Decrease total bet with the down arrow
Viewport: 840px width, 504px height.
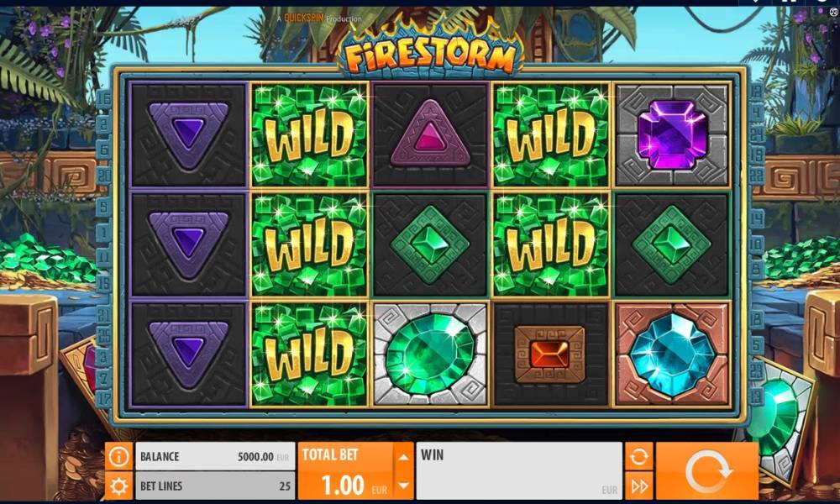pos(403,486)
